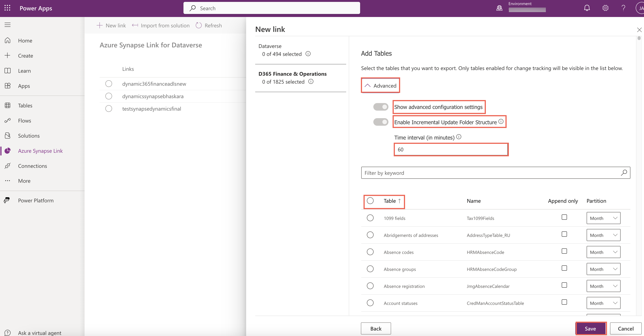
Task: Check Append only for Tax1099Fields
Action: coord(564,217)
